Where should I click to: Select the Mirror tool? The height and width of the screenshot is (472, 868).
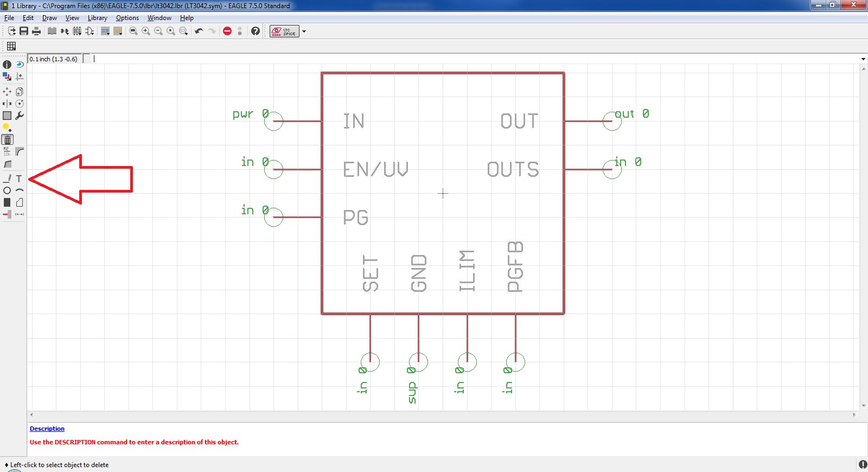point(7,104)
